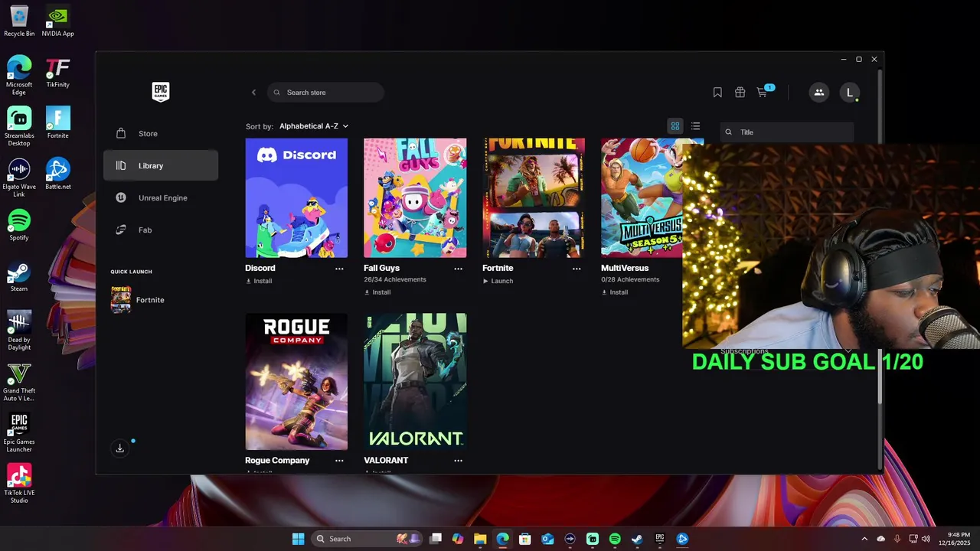Open Battle.net desktop icon
The height and width of the screenshot is (551, 980).
(57, 174)
